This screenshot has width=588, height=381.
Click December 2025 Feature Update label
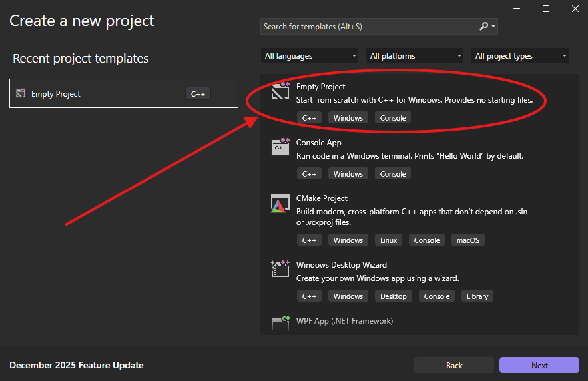pos(77,365)
